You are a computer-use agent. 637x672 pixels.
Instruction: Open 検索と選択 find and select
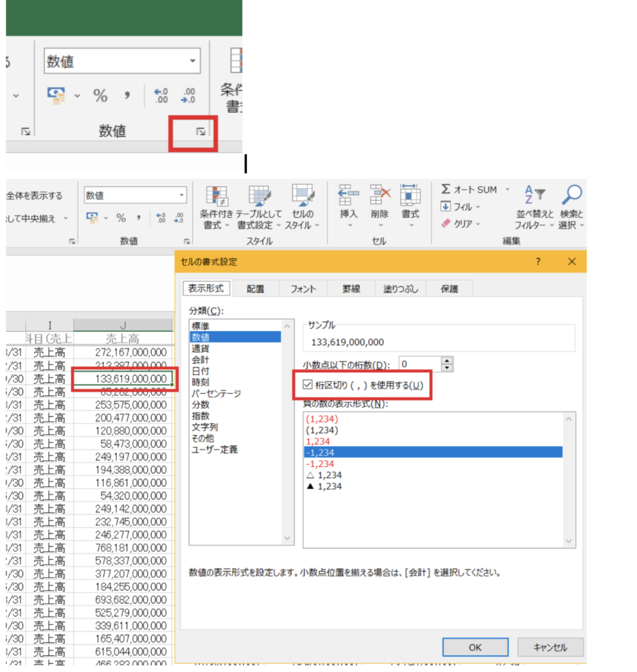click(571, 207)
